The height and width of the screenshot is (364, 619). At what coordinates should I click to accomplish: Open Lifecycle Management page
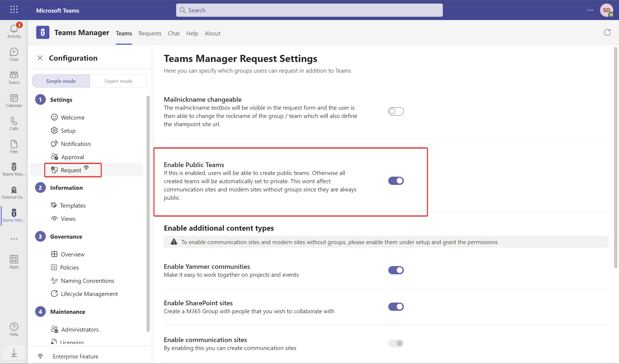click(84, 294)
